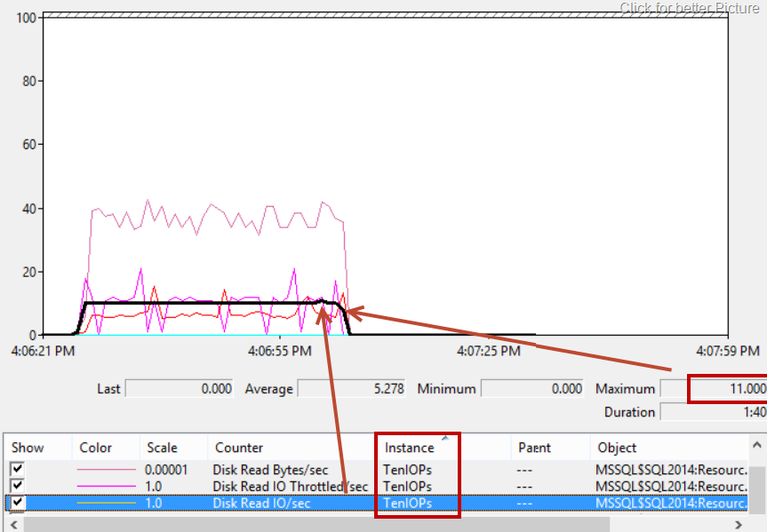Viewport: 767px width, 532px height.
Task: Toggle Show checkbox for Disk Read IO/sec
Action: [x=17, y=503]
